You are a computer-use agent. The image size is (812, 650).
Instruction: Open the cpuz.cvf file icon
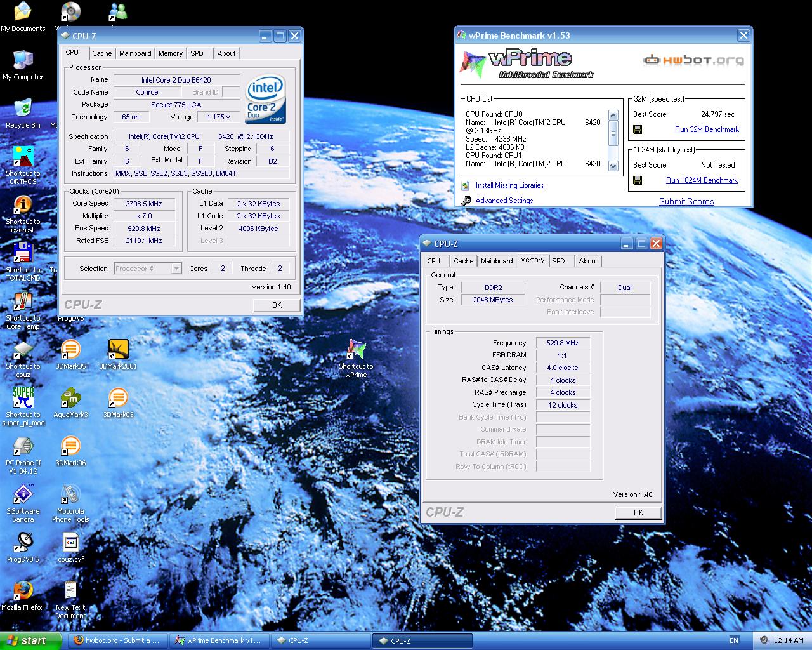[x=70, y=548]
